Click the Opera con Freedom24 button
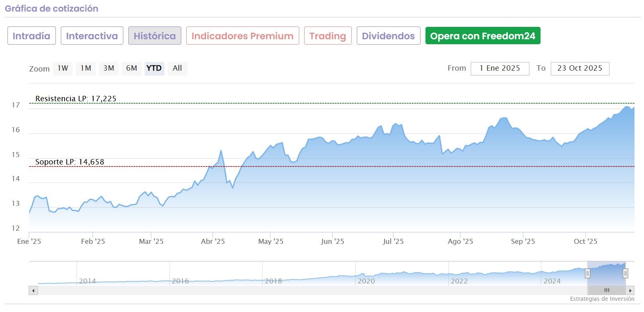Screen dimensions: 644x312 click(483, 36)
